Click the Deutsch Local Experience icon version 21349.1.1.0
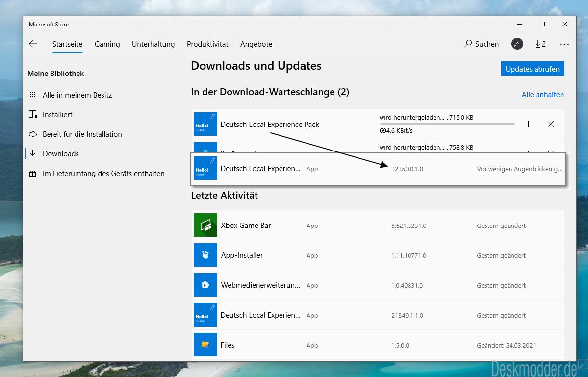This screenshot has height=377, width=588. pyautogui.click(x=205, y=315)
